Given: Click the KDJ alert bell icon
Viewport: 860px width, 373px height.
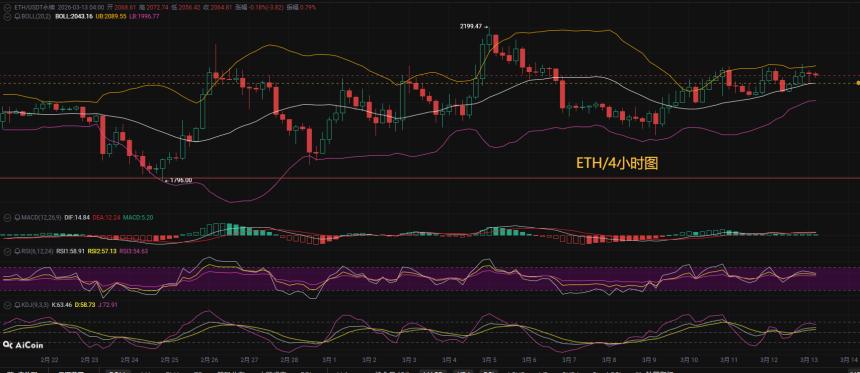Looking at the screenshot, I should (18, 305).
